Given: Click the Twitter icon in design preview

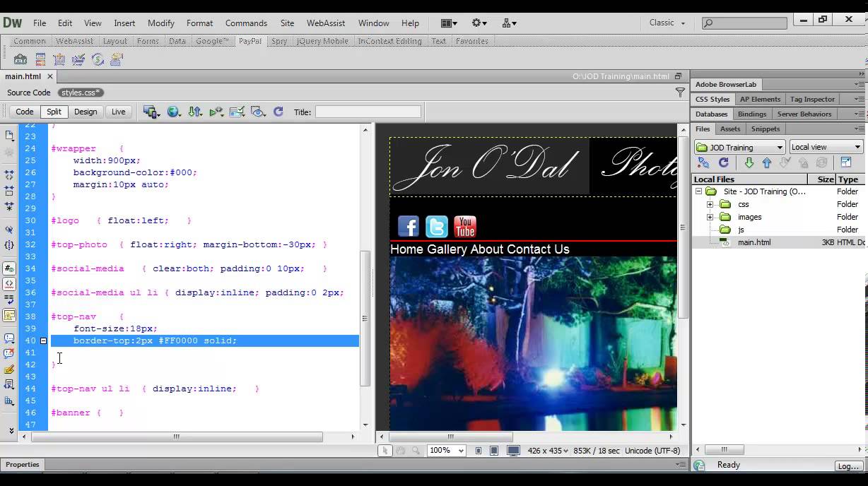Looking at the screenshot, I should 436,226.
